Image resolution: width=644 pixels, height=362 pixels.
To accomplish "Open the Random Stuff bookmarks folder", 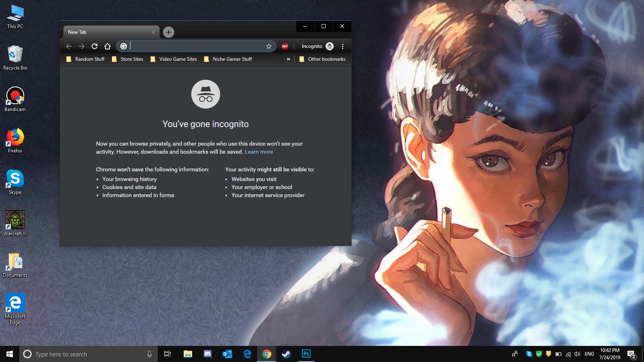I will (x=85, y=59).
